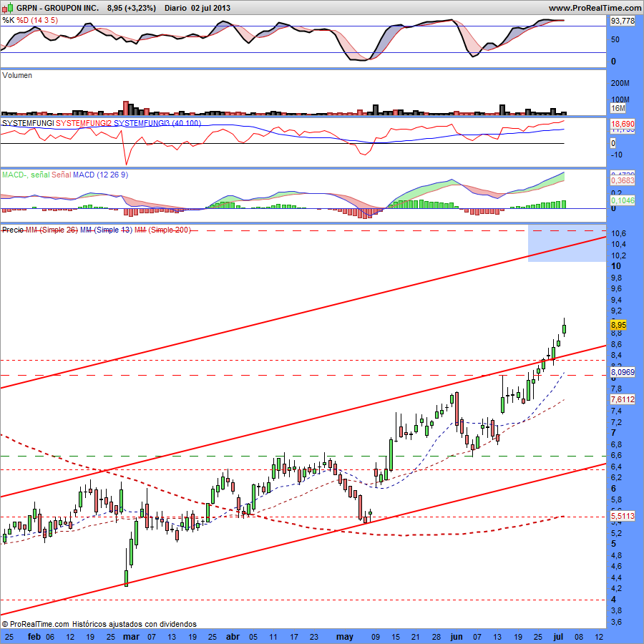Click the red SYSTEMFUNGI2 indicator label

tap(84, 123)
